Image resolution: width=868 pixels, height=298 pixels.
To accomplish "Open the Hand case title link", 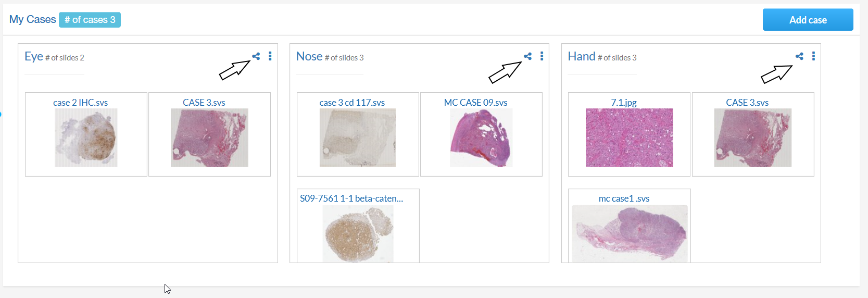I will tap(581, 56).
